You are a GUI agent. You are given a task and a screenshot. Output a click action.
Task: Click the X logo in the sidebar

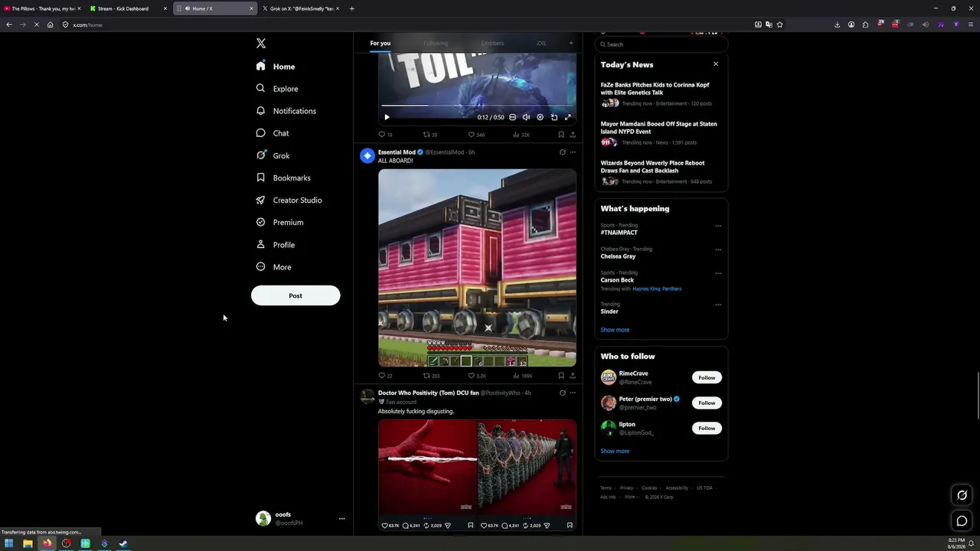point(261,44)
